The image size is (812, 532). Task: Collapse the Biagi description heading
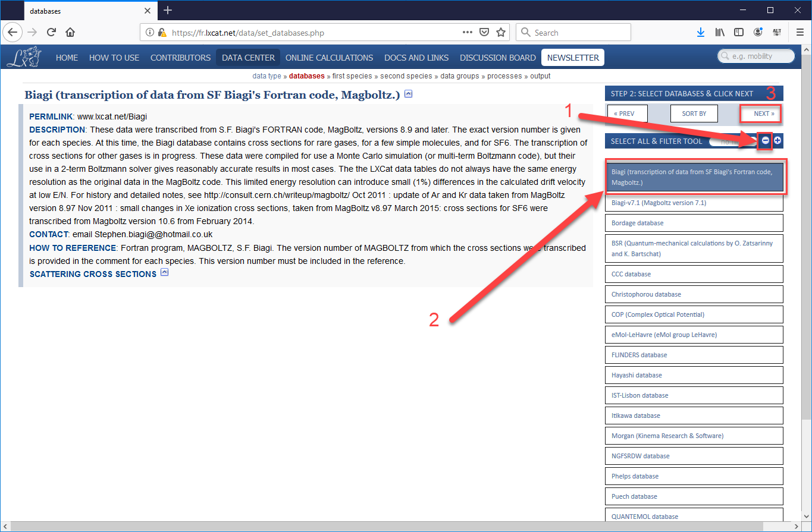click(408, 94)
